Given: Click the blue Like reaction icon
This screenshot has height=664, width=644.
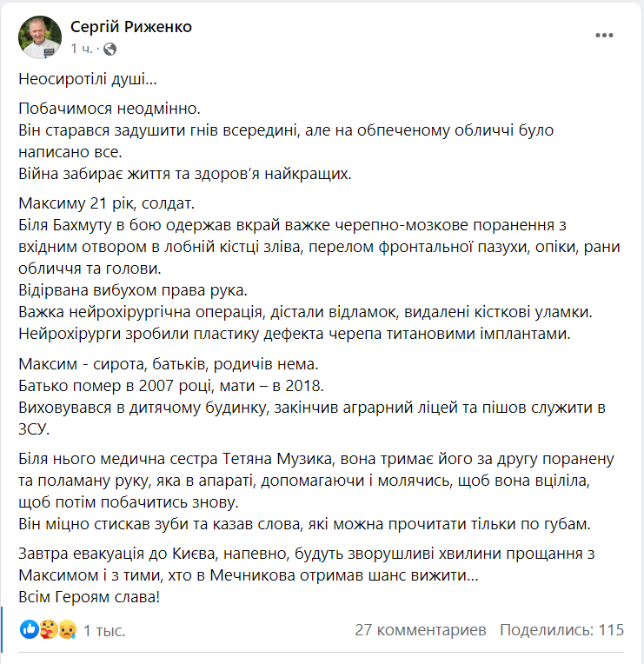Looking at the screenshot, I should tap(29, 629).
